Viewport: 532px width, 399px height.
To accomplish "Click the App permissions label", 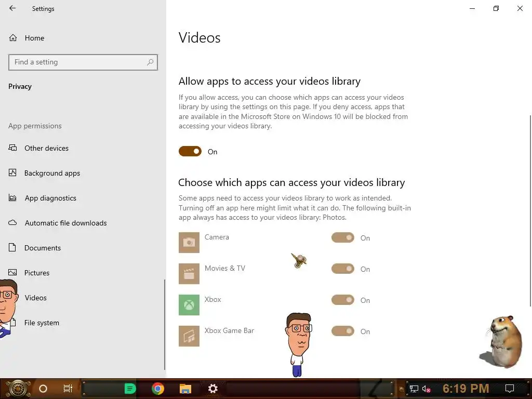I will tap(35, 126).
